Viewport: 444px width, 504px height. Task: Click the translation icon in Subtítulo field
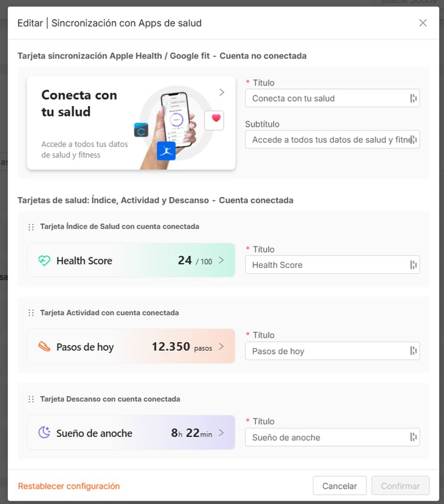coord(413,139)
